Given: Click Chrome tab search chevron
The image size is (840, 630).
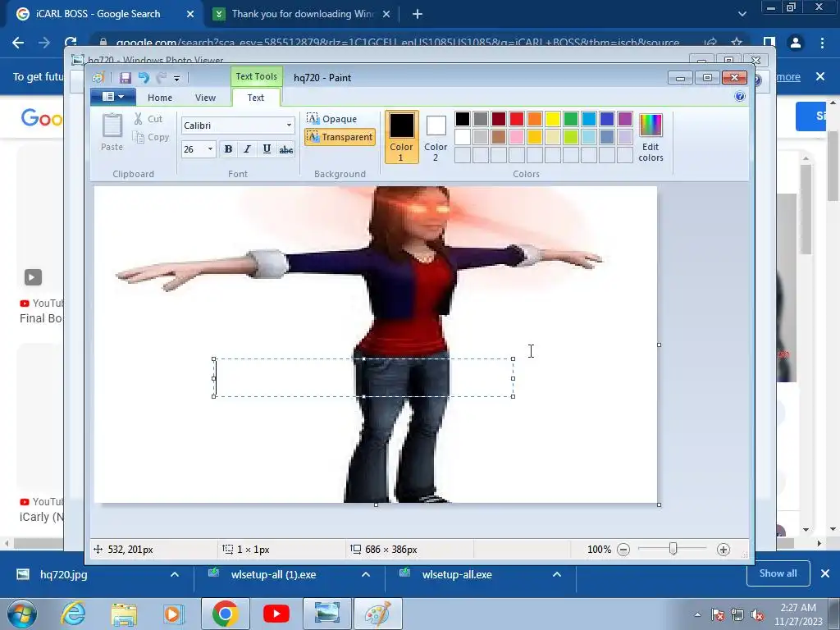Looking at the screenshot, I should 742,14.
